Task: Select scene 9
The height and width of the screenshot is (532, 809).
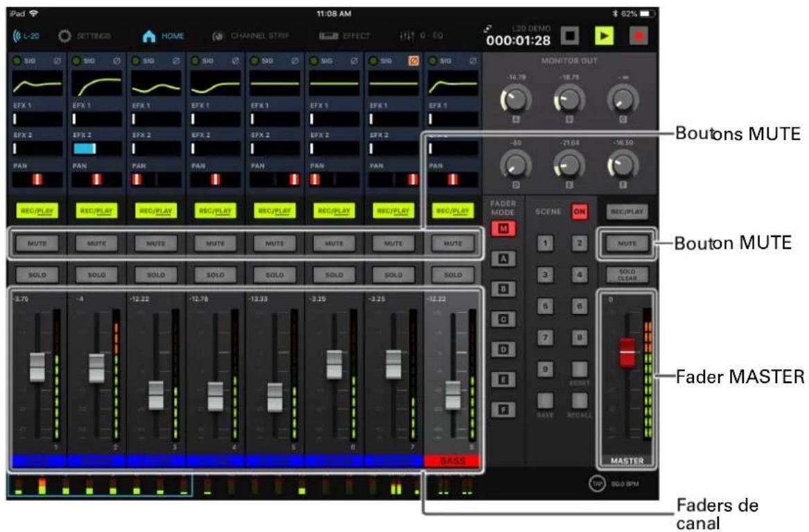Action: point(545,369)
